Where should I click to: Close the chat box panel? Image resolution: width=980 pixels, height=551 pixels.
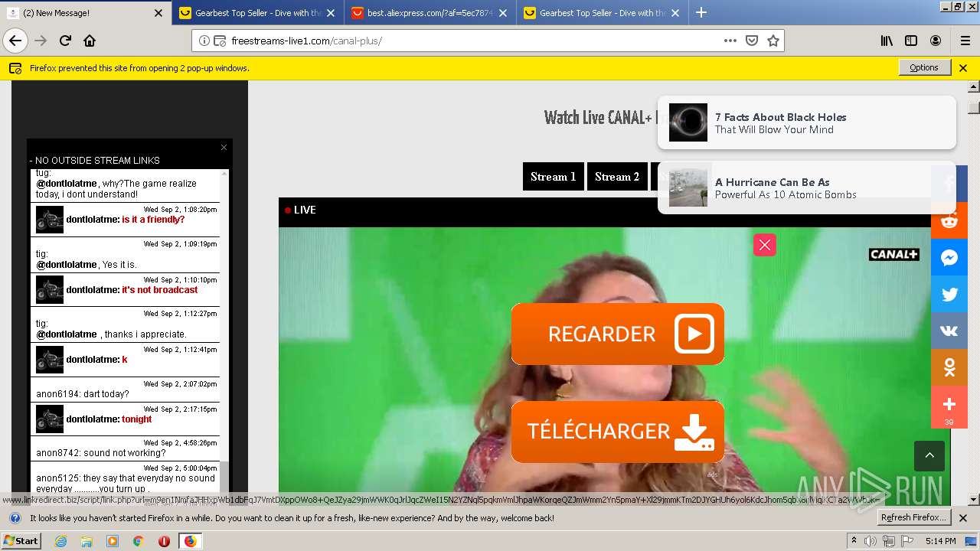[x=224, y=147]
